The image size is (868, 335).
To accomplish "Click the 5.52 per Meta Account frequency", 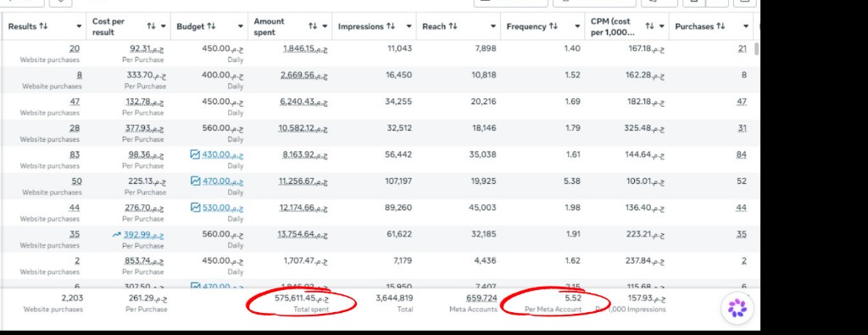I will pyautogui.click(x=573, y=298).
